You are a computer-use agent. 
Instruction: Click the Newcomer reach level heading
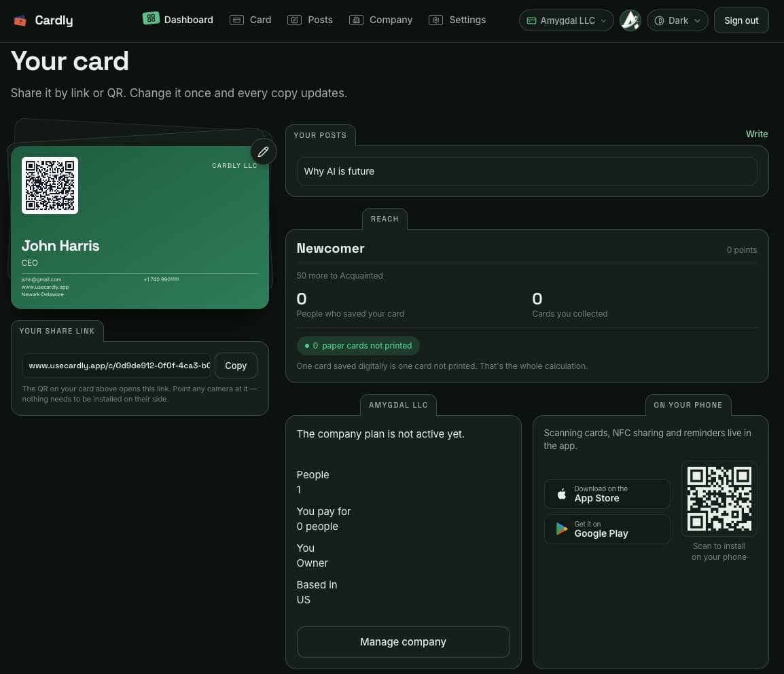tap(330, 249)
